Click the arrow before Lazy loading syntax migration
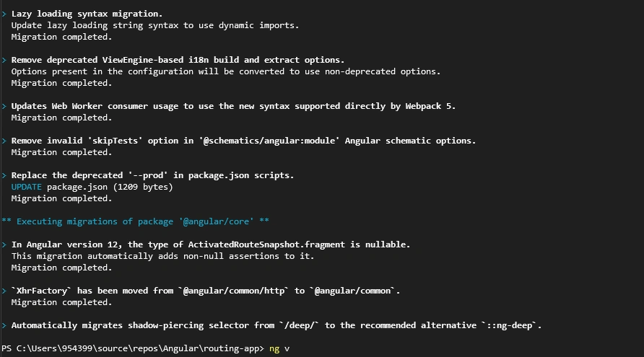Viewport: 644px width, 357px height. (x=4, y=14)
